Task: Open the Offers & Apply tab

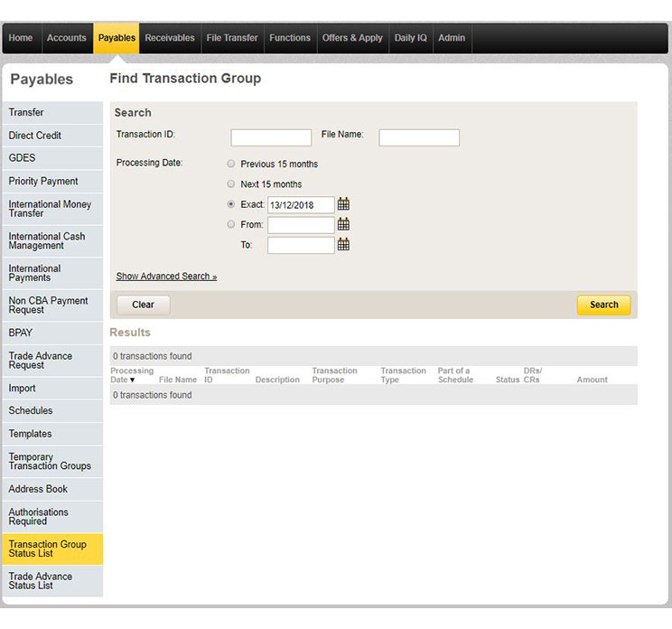Action: point(352,38)
